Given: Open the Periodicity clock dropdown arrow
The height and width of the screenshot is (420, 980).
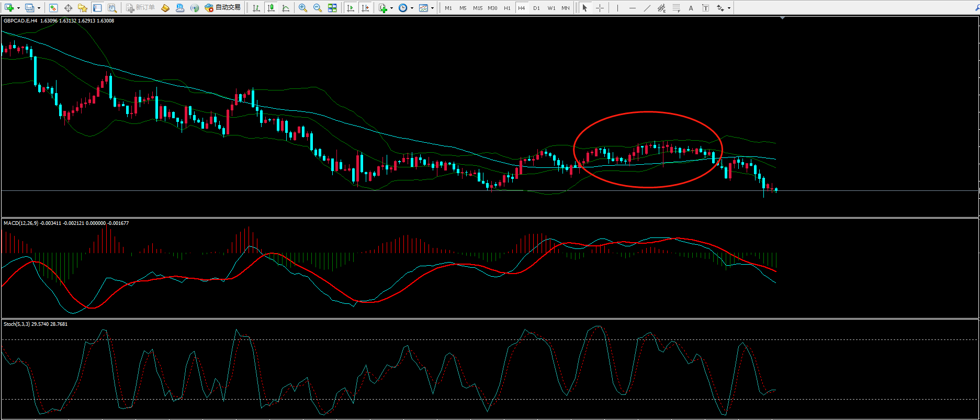Looking at the screenshot, I should [x=412, y=8].
